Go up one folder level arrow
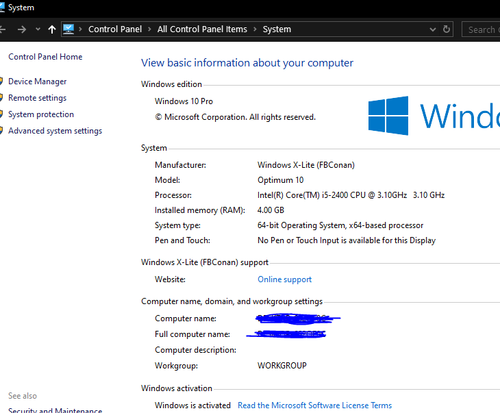The height and width of the screenshot is (413, 500). [x=52, y=29]
